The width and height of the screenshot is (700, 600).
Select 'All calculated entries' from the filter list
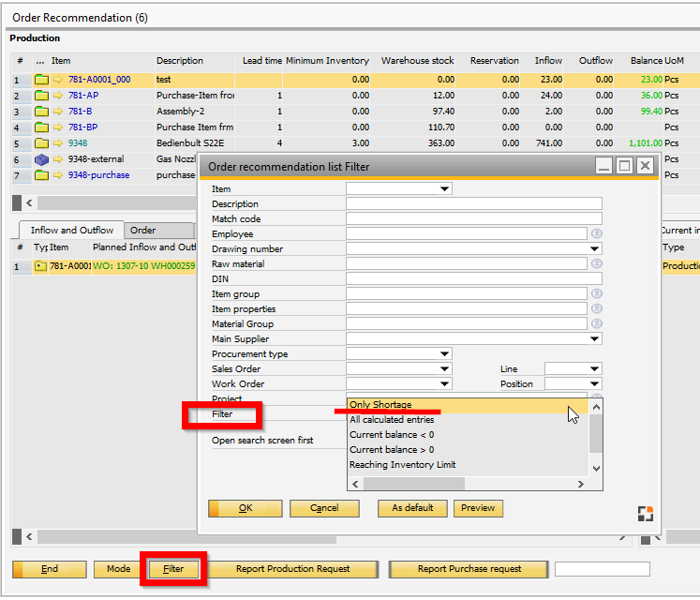point(392,420)
